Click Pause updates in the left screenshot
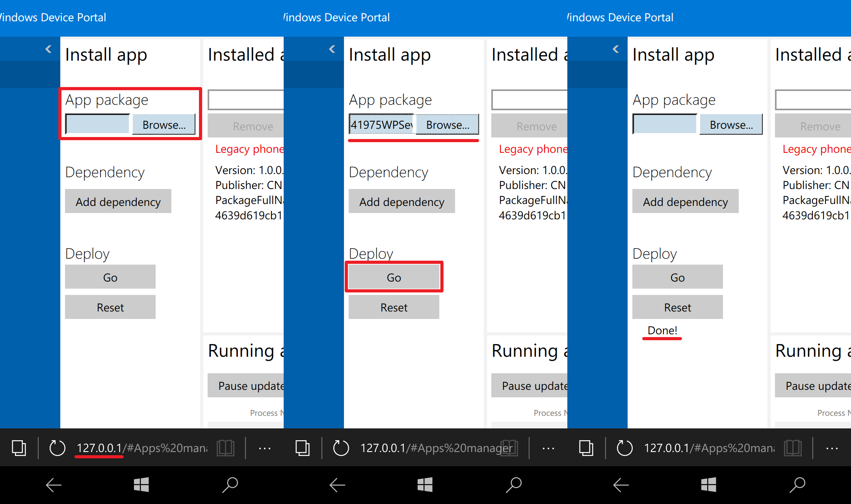Image resolution: width=851 pixels, height=504 pixels. pyautogui.click(x=246, y=385)
